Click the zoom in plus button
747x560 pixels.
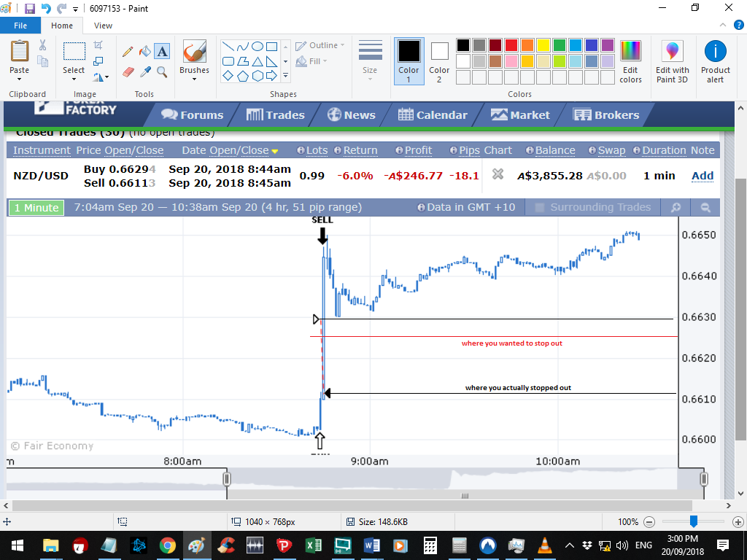click(738, 522)
